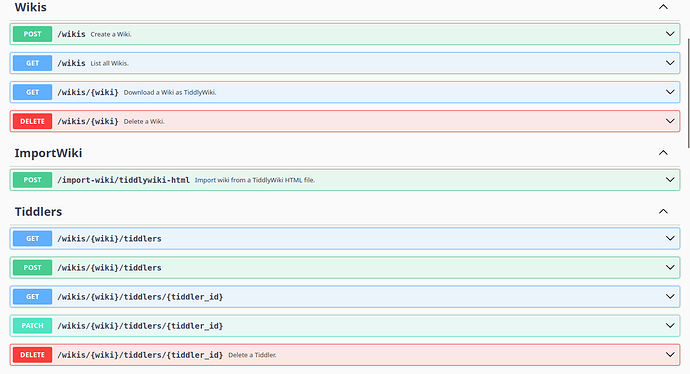Expand DELETE /wikis/{wiki} row arrow
The image size is (690, 374).
(670, 121)
